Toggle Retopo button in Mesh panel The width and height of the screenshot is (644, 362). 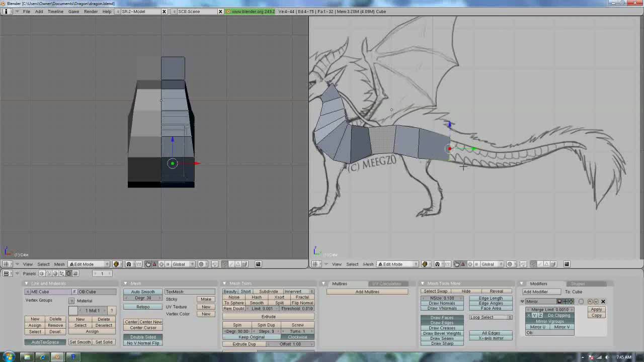[143, 307]
